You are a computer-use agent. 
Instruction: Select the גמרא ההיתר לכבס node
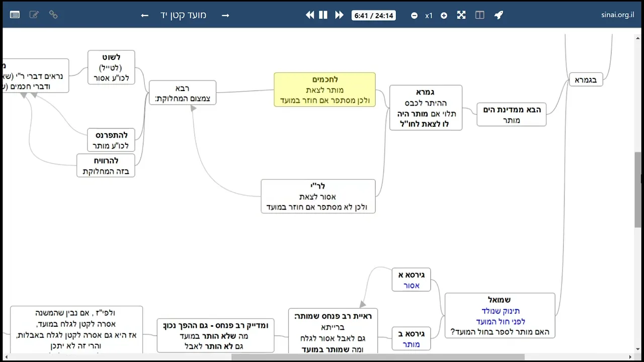(x=426, y=108)
